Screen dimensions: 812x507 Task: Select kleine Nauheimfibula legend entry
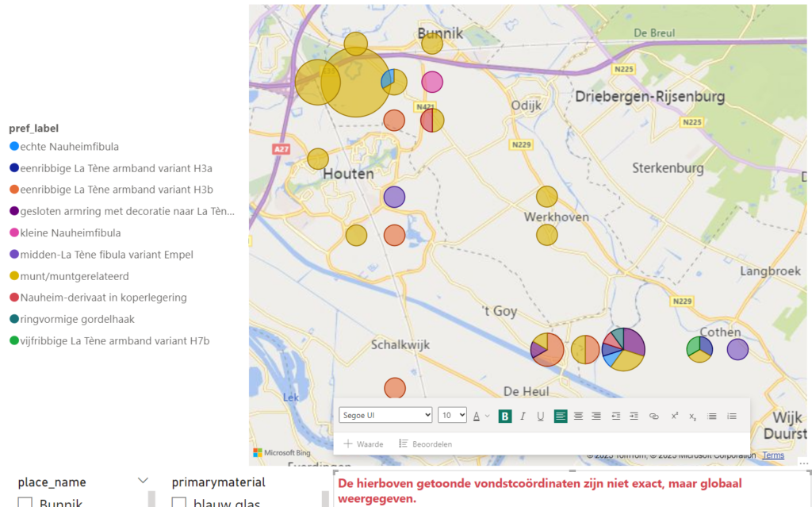[71, 233]
